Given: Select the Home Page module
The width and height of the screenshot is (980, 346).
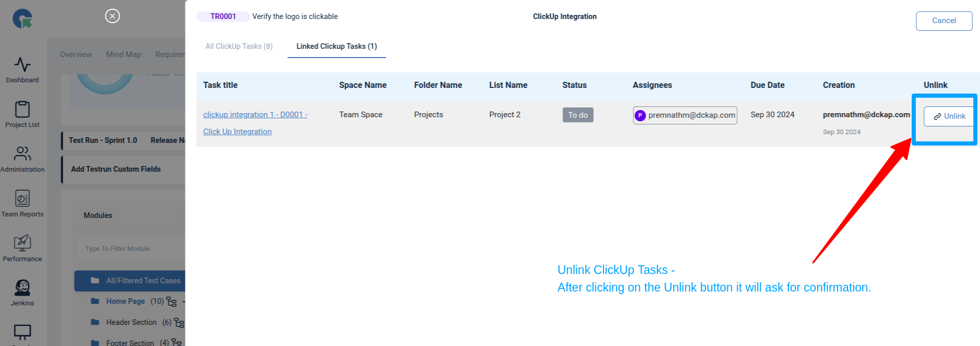Looking at the screenshot, I should click(126, 301).
